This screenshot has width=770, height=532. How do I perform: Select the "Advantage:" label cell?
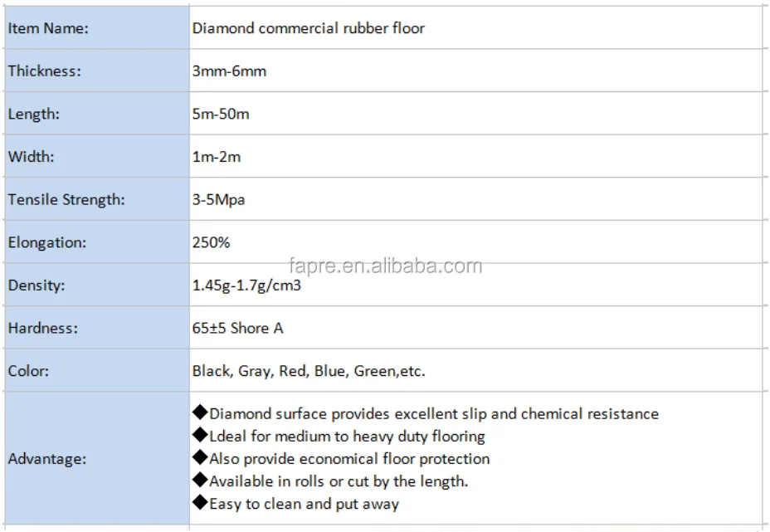(x=46, y=459)
